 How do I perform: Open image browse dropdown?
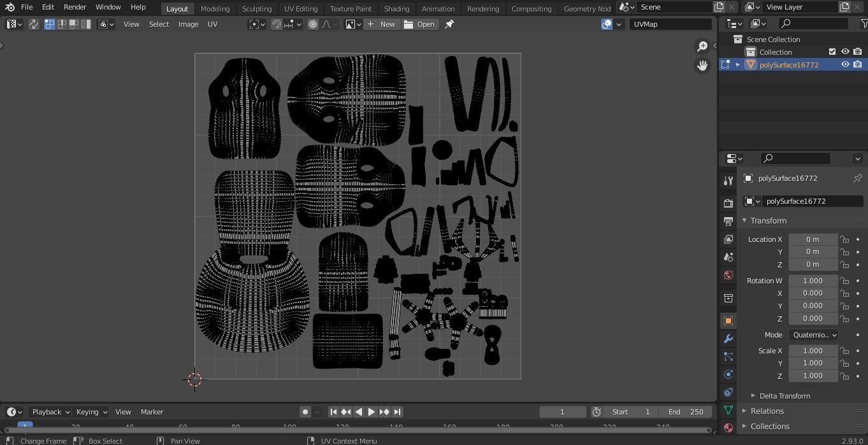(352, 24)
